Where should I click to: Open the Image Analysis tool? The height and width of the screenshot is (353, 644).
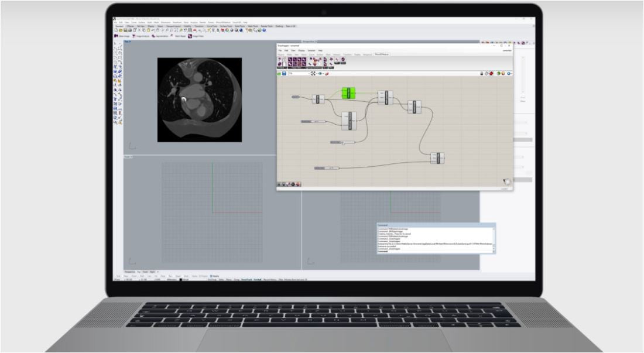(x=141, y=36)
